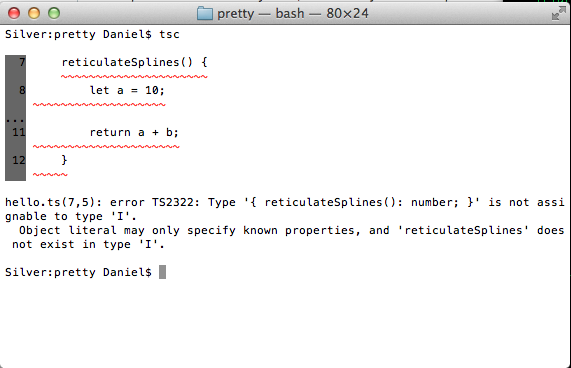Click the window title 'pretty — bash — 80×24'
571x368 pixels.
pyautogui.click(x=293, y=14)
